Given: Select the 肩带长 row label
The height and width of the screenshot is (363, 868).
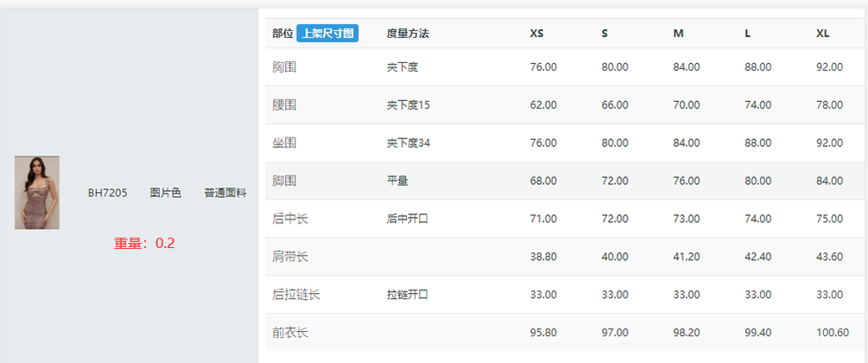Looking at the screenshot, I should tap(290, 257).
